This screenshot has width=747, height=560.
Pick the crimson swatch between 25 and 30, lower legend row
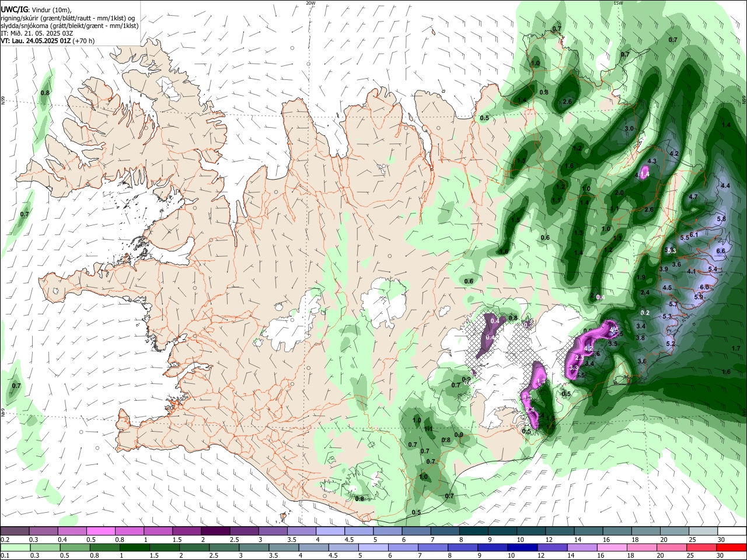pyautogui.click(x=702, y=548)
